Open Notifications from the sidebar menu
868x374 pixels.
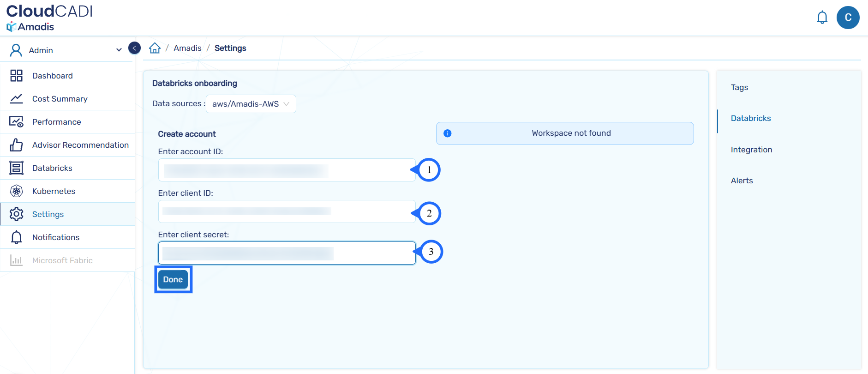pyautogui.click(x=56, y=237)
